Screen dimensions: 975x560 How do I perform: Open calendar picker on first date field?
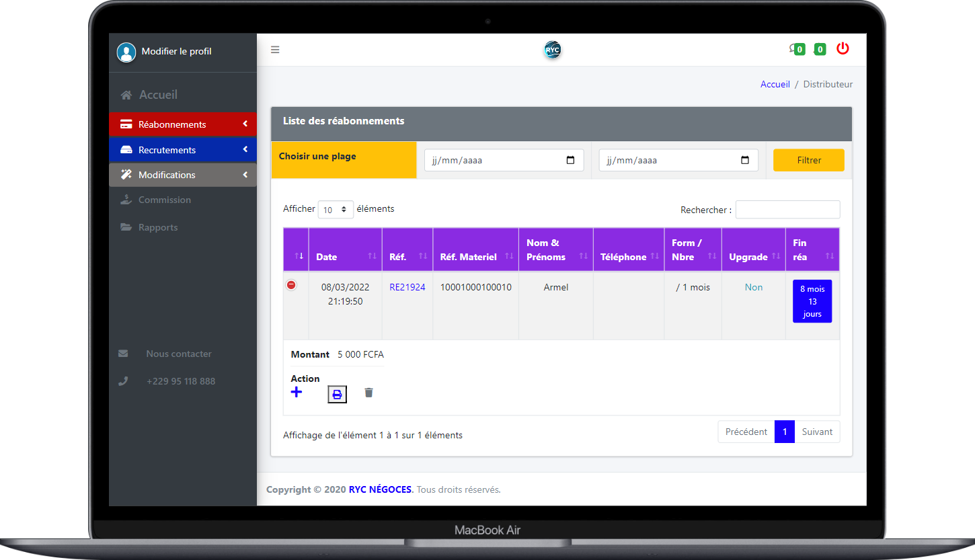click(x=570, y=161)
